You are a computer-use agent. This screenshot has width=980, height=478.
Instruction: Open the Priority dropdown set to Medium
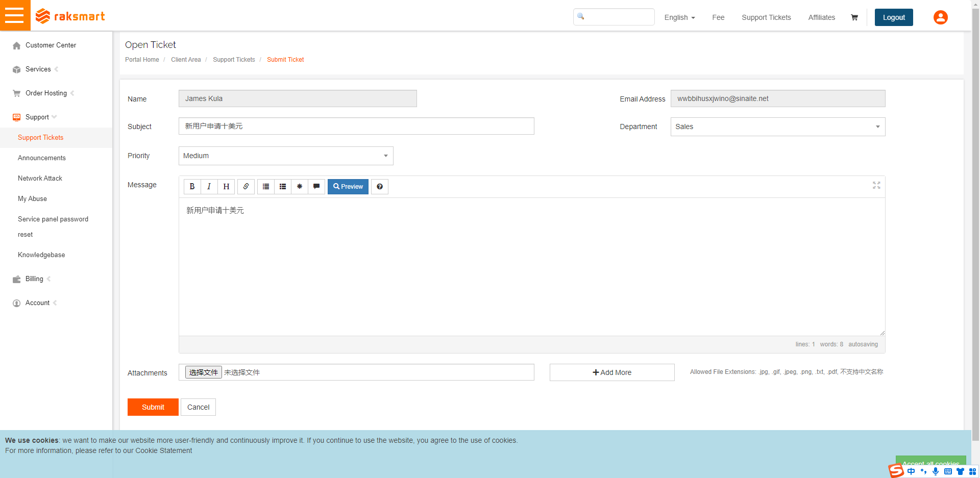pyautogui.click(x=286, y=156)
